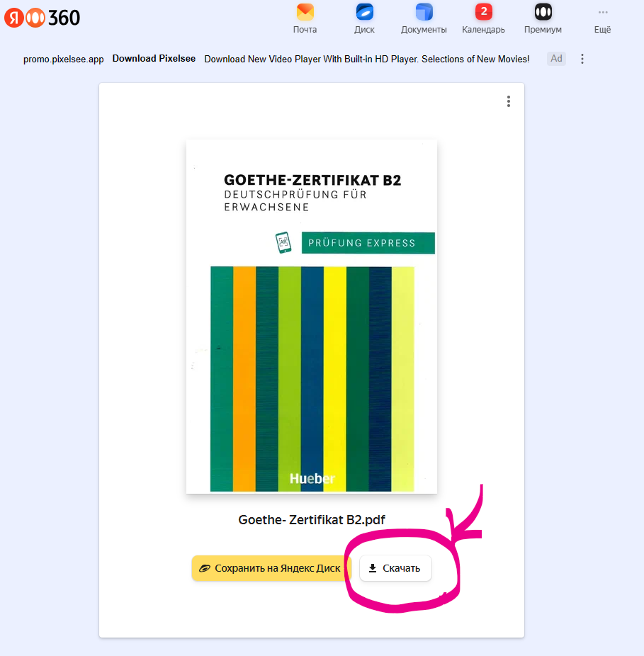
Task: Click the Ad label badge
Action: [x=556, y=59]
